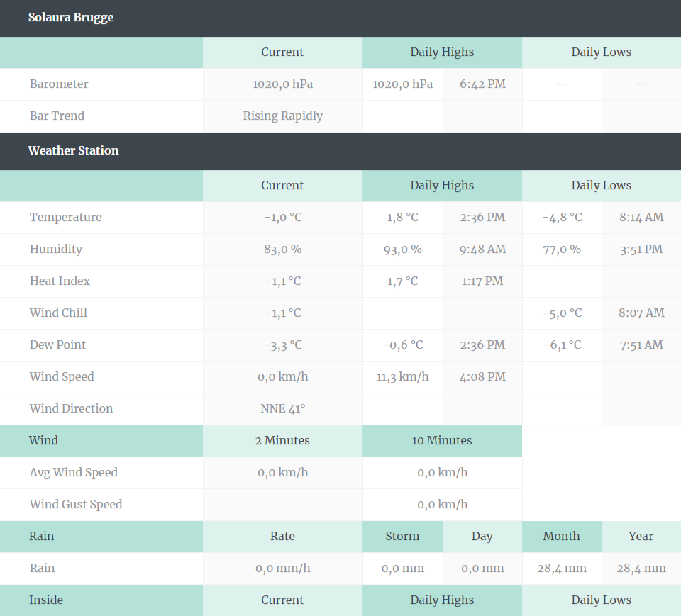Viewport: 681px width, 616px height.
Task: Click the current temperature value -1,0 °C
Action: coord(283,217)
